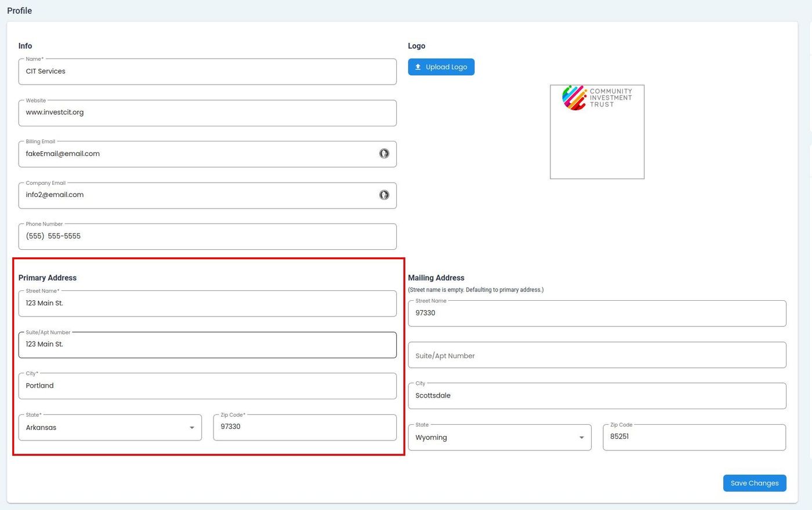Click the Save Changes button
Screen dimensions: 812x510
point(754,483)
